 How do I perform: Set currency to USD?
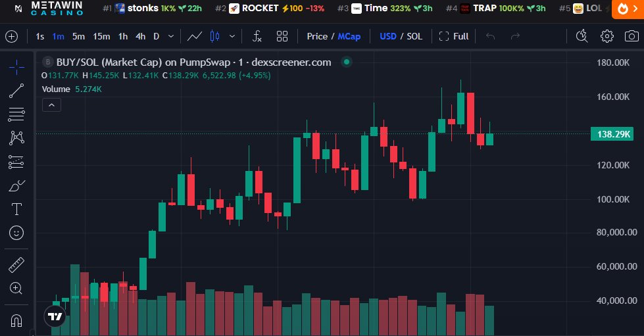click(388, 37)
